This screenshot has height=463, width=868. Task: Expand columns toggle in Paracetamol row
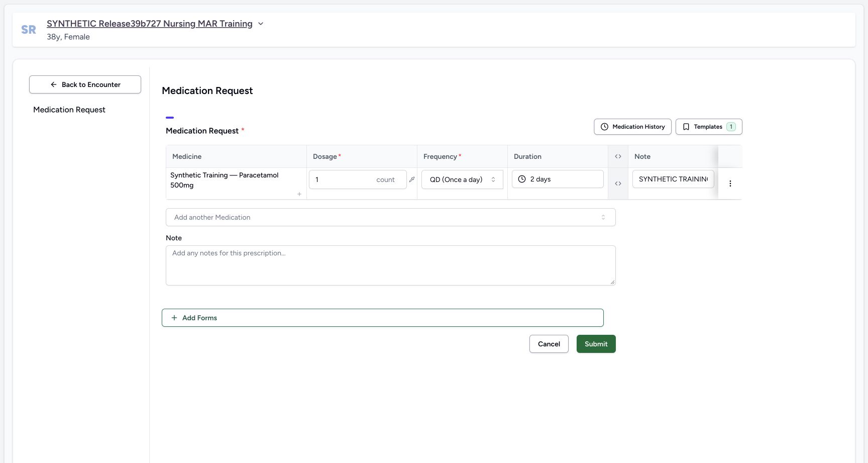618,183
